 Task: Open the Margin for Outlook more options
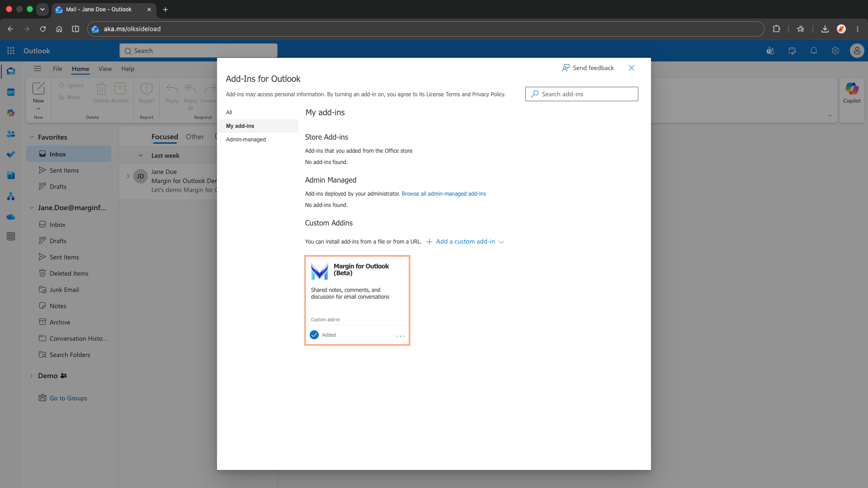(400, 336)
